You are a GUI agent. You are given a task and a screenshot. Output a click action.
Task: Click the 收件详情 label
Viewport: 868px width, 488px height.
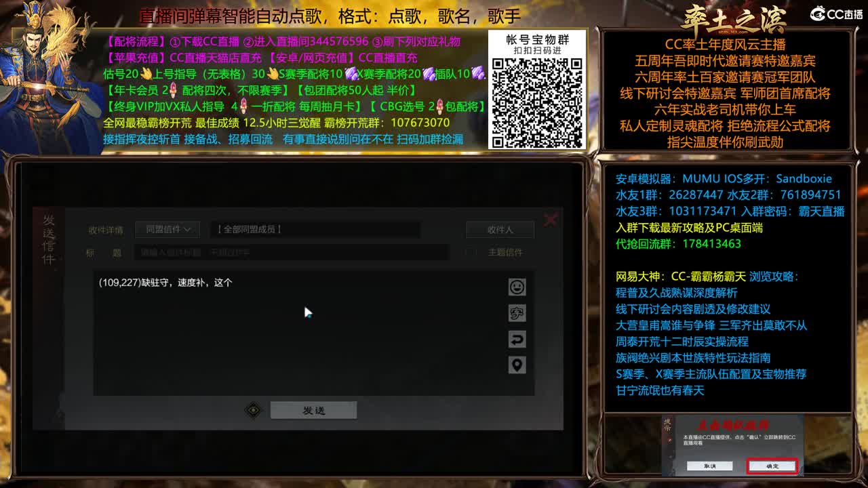pyautogui.click(x=106, y=230)
